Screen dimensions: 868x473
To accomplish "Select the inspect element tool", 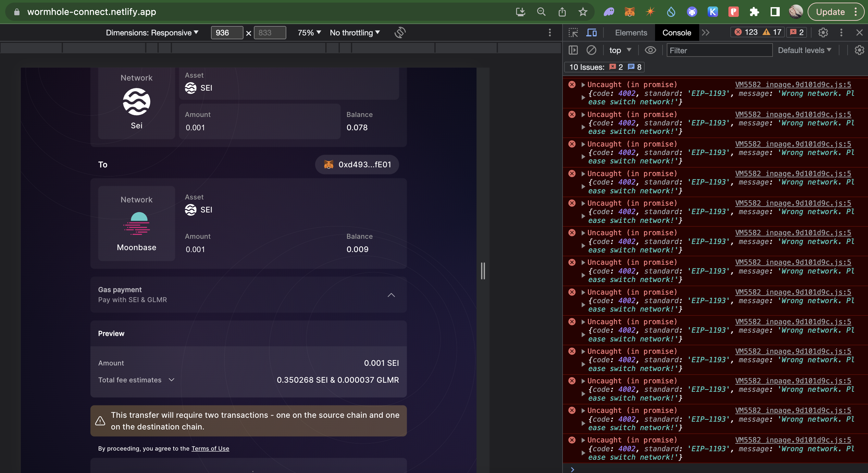I will tap(573, 32).
